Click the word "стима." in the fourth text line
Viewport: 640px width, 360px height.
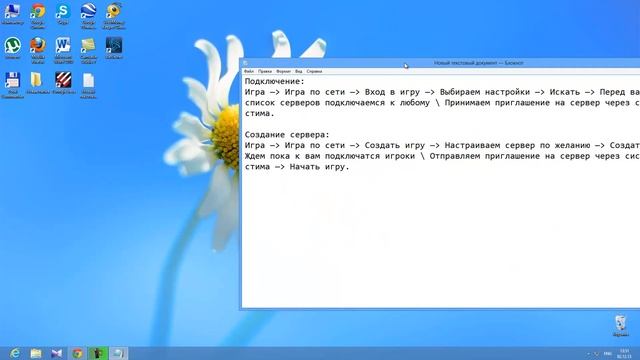(260, 113)
